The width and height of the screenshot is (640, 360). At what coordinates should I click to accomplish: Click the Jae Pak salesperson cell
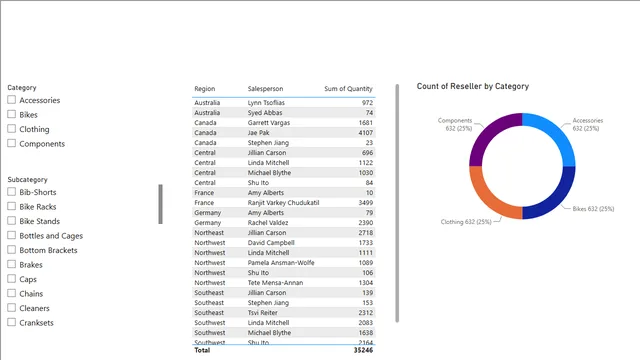(258, 133)
